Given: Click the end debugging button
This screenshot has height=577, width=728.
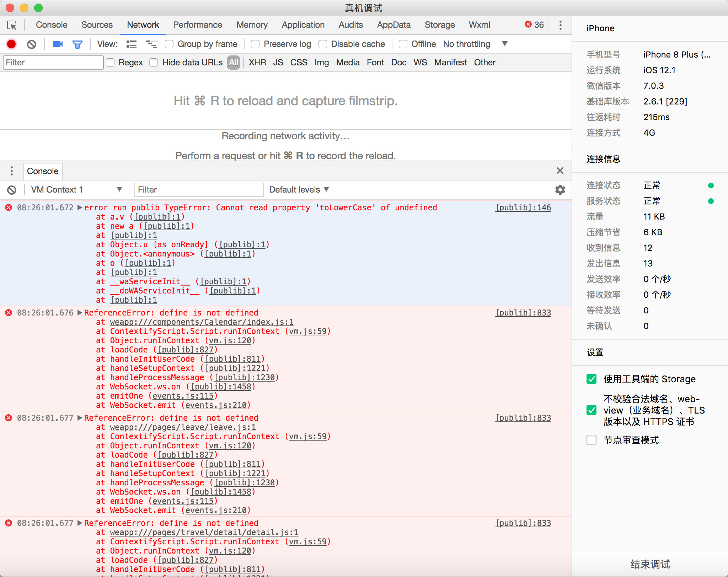Looking at the screenshot, I should [650, 564].
